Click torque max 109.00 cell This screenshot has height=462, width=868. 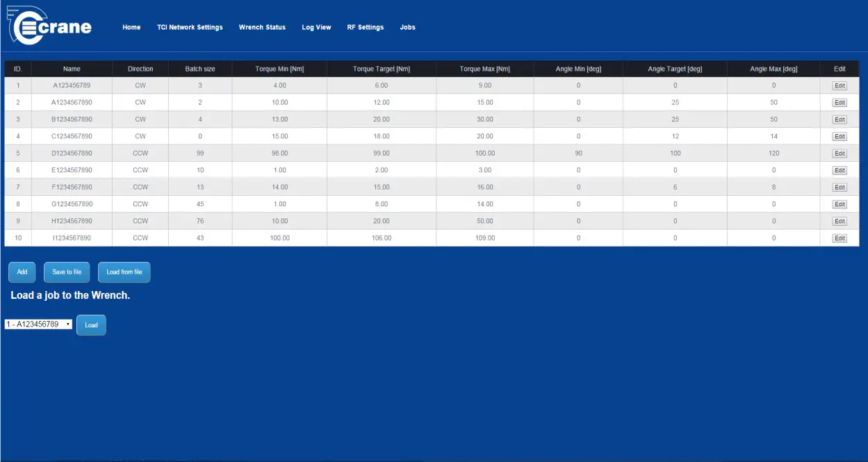485,238
